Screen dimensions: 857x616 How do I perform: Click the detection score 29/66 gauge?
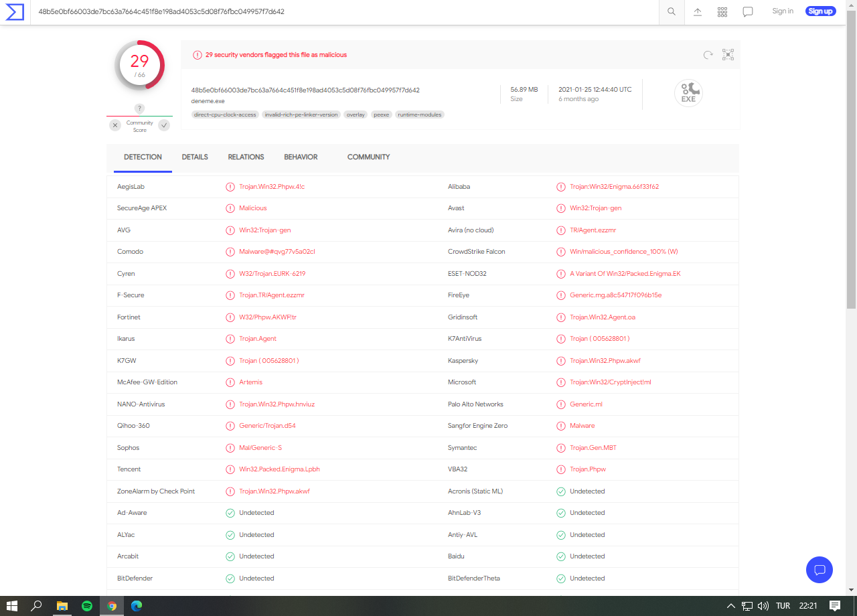[x=139, y=65]
